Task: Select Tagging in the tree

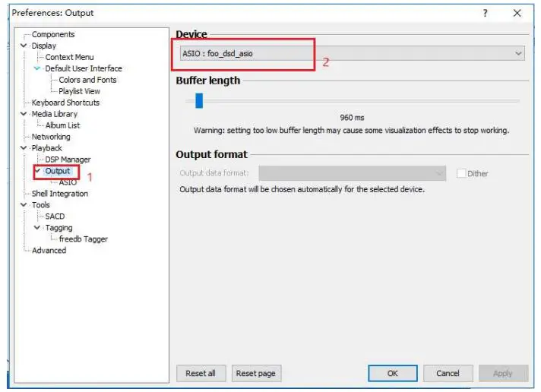Action: [59, 228]
